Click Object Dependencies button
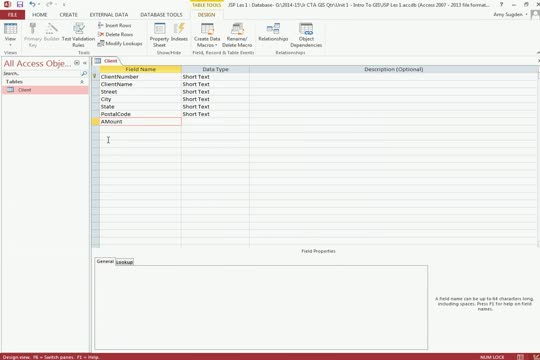The height and width of the screenshot is (360, 540). [306, 35]
